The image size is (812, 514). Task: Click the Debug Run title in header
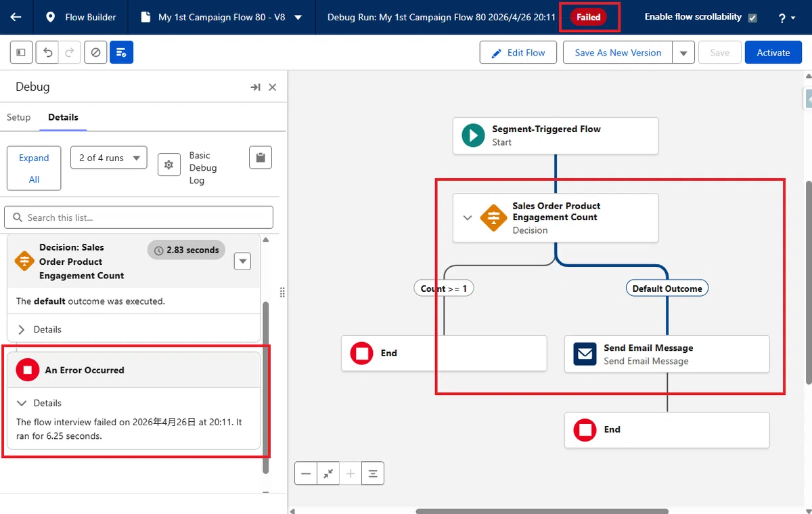[441, 17]
